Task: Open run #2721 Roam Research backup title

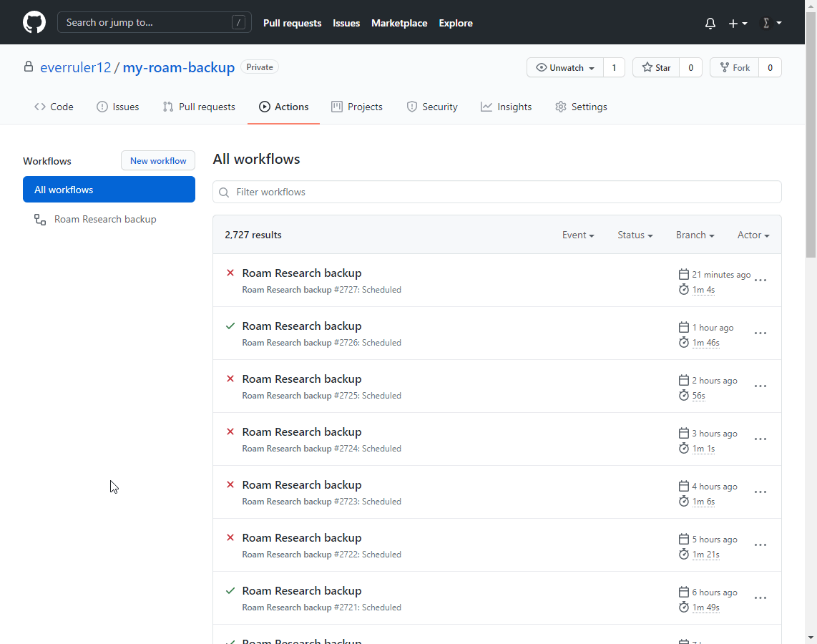Action: [302, 591]
